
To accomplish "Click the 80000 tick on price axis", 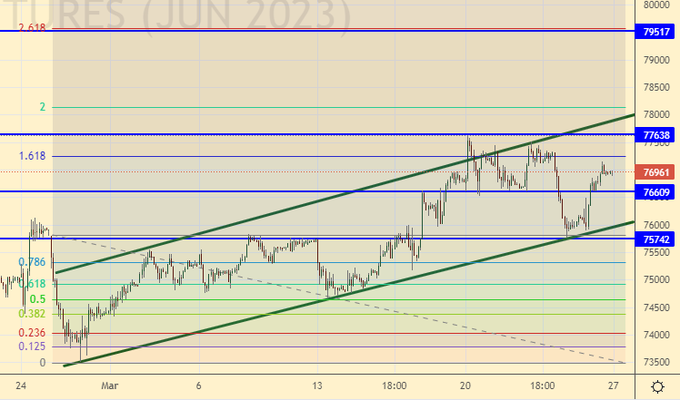I will [x=656, y=5].
